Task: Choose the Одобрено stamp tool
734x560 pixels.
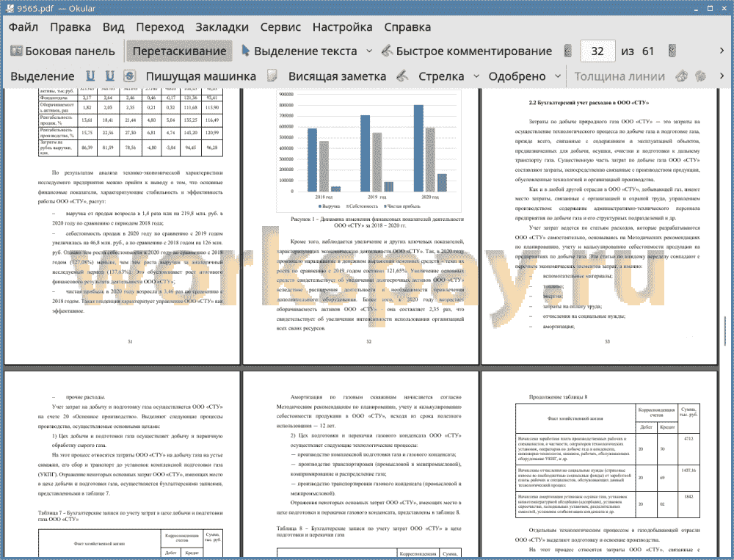Action: pos(517,76)
